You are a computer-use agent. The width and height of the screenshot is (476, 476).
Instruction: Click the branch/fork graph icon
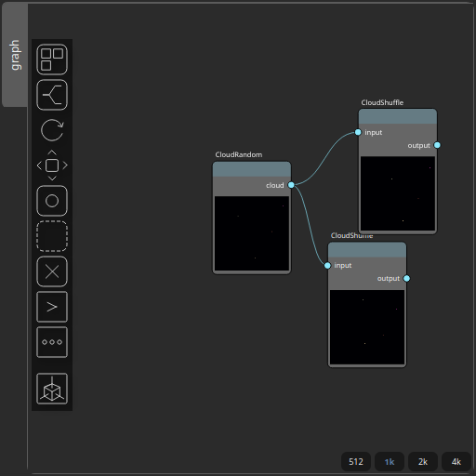tap(52, 95)
